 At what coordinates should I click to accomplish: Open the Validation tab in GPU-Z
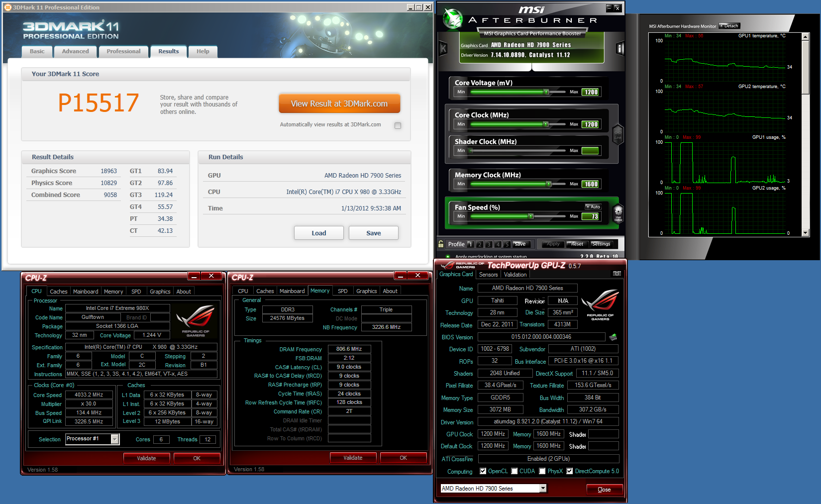(x=515, y=275)
